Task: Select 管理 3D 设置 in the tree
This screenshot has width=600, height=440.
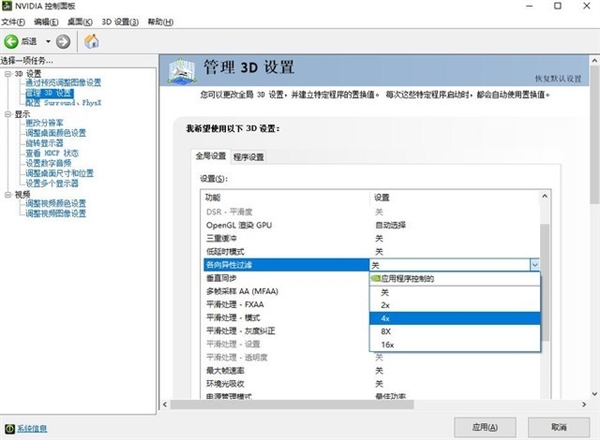Action: click(x=49, y=93)
